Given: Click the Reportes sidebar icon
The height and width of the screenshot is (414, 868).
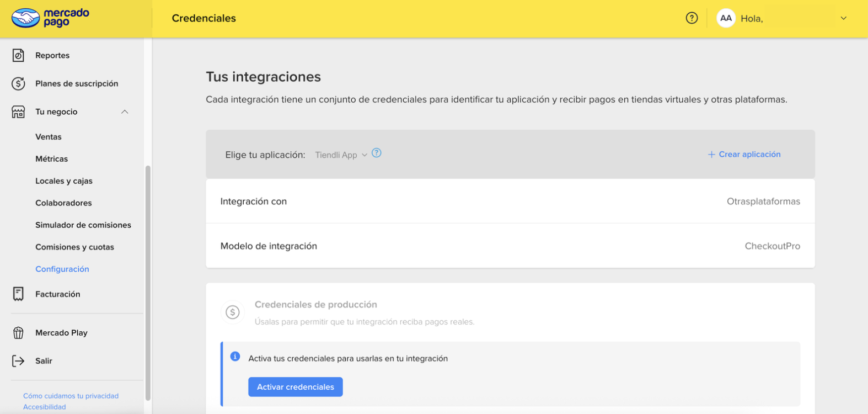Looking at the screenshot, I should (x=18, y=55).
